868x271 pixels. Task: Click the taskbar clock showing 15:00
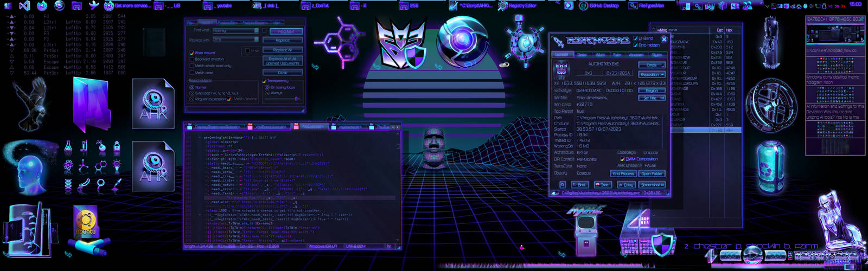click(x=856, y=4)
